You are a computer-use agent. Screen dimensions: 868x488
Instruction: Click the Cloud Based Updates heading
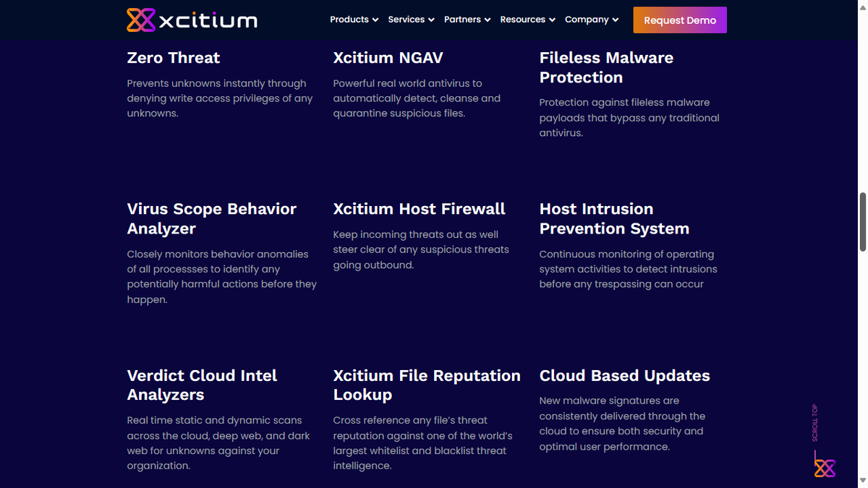[624, 376]
